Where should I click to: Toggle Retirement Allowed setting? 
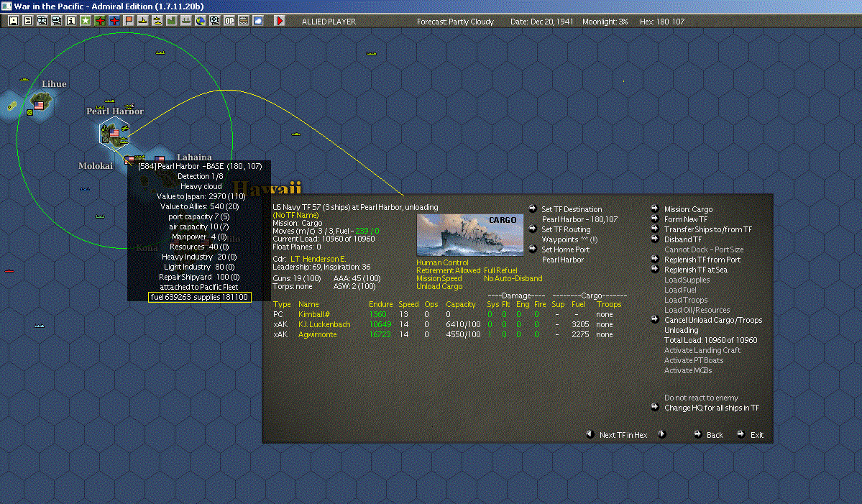448,270
